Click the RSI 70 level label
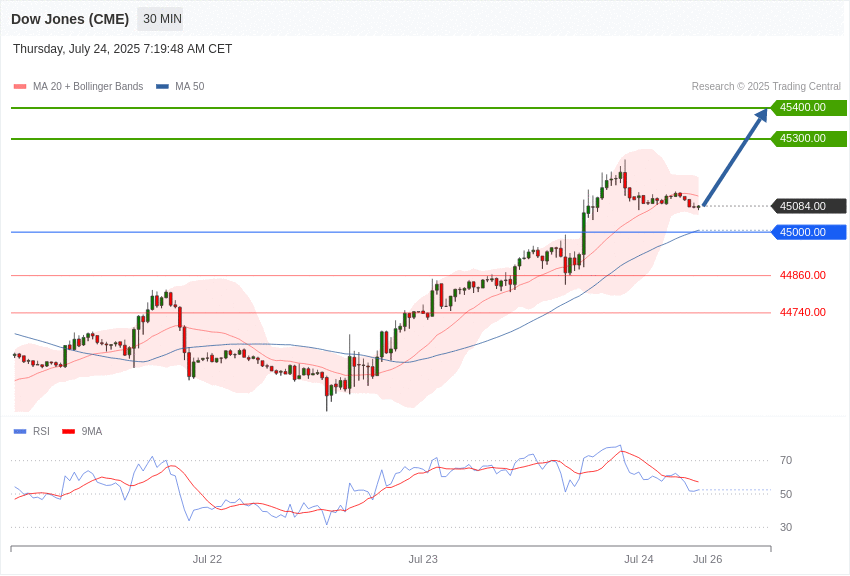Screen dimensions: 850x576 tap(785, 461)
